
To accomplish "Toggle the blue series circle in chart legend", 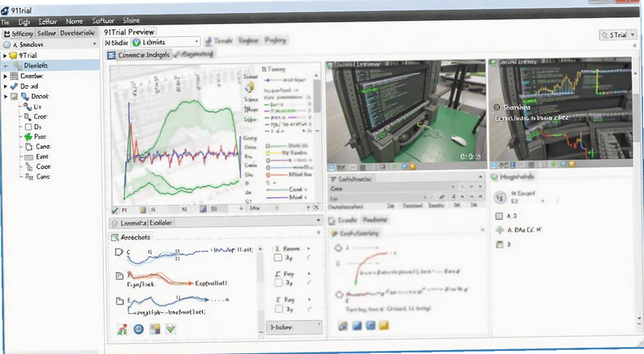I will point(268,167).
